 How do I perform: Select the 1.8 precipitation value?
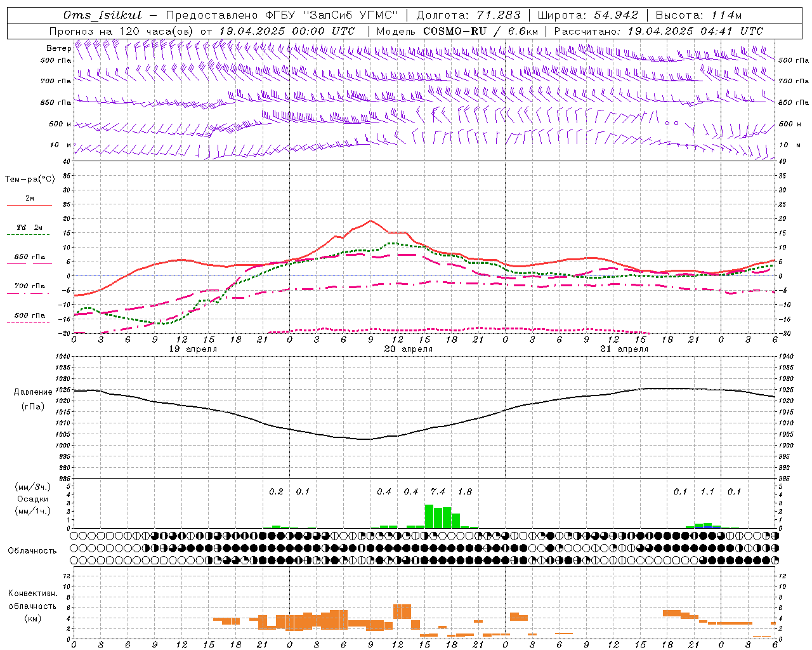(465, 491)
